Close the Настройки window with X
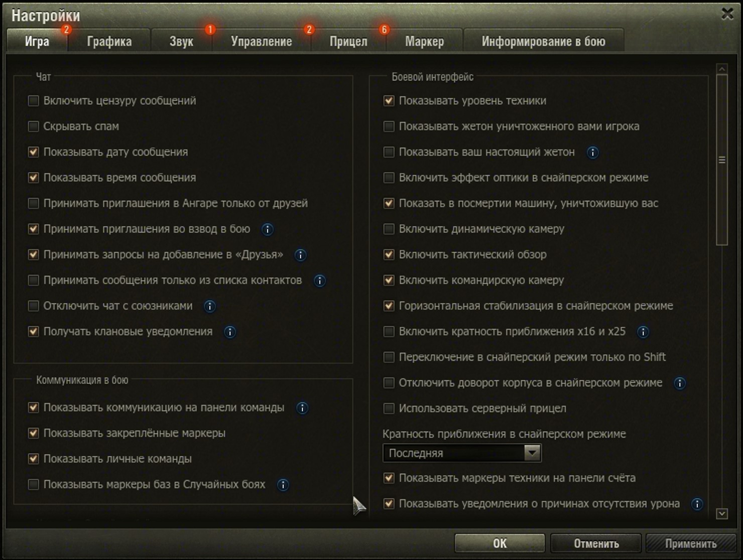Viewport: 743px width, 560px height. click(x=727, y=14)
